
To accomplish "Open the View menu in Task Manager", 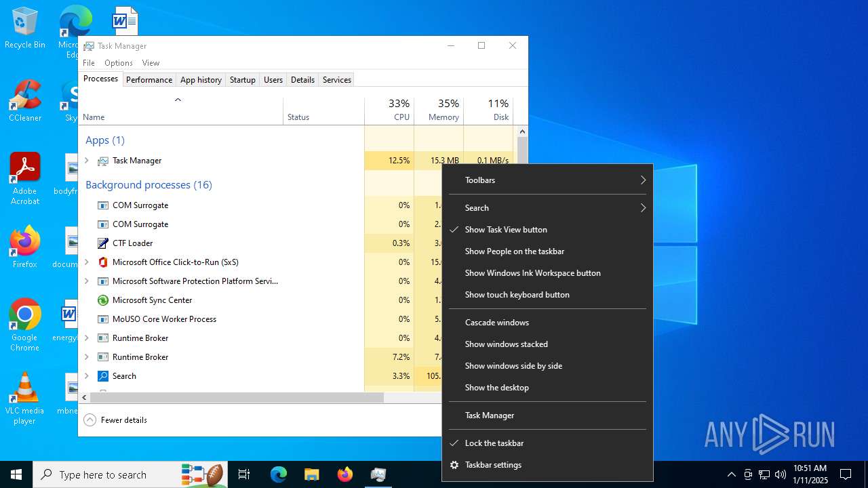I will coord(151,63).
